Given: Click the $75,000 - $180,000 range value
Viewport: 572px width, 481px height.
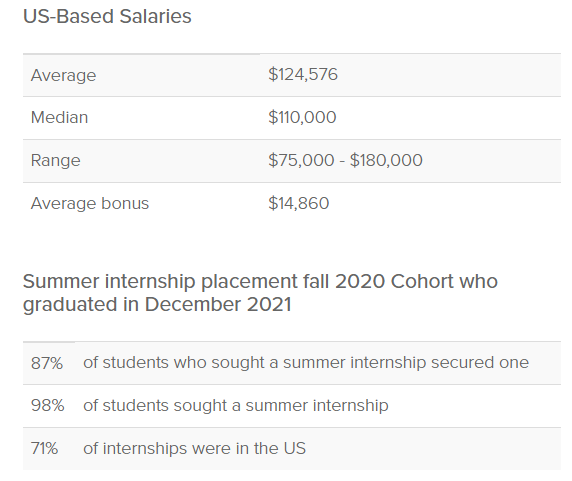Looking at the screenshot, I should tap(345, 160).
